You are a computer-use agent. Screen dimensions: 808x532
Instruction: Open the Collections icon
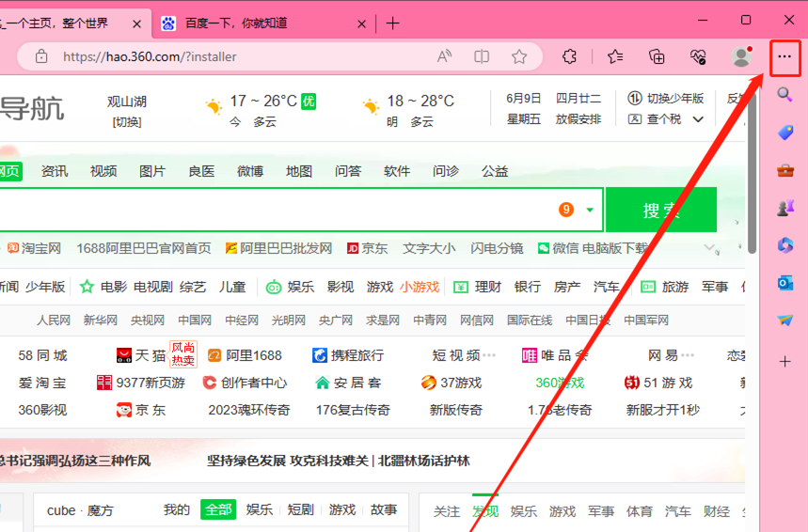[x=657, y=56]
